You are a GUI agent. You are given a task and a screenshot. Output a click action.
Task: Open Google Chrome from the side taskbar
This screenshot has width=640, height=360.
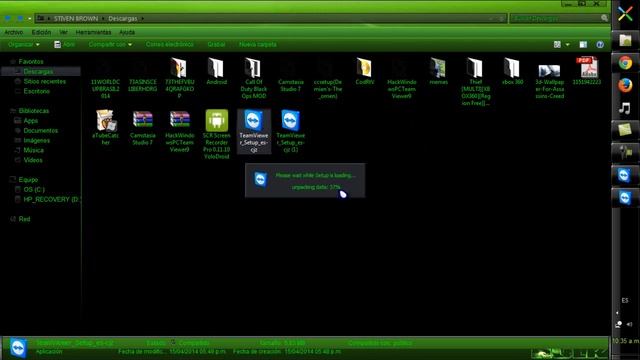click(625, 63)
